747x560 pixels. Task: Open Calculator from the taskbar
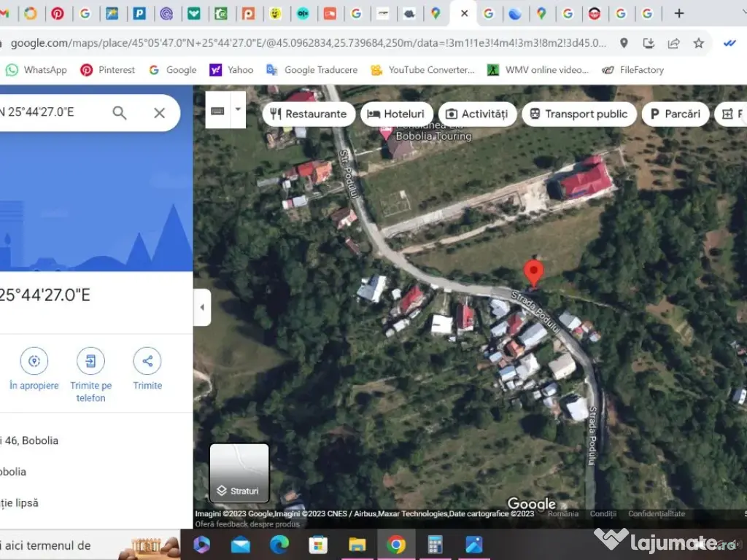436,545
